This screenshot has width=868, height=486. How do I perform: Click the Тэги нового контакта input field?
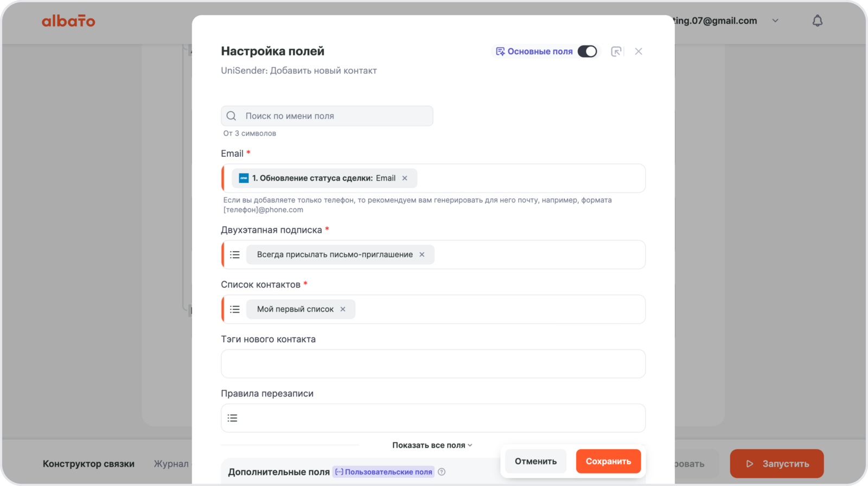(x=433, y=363)
